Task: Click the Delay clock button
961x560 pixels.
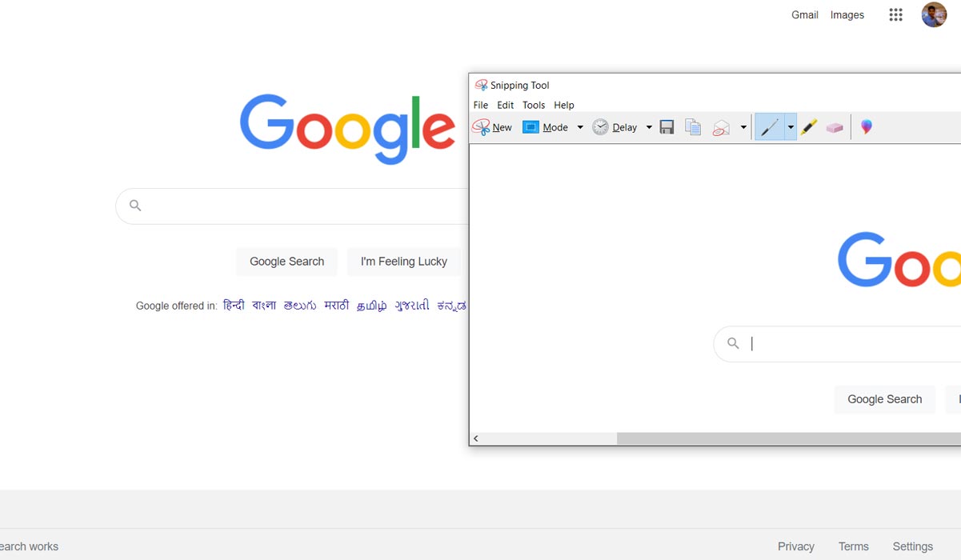Action: coord(615,127)
